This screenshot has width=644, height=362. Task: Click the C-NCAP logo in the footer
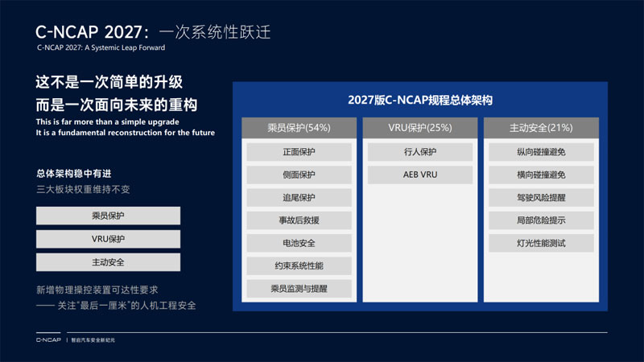coord(48,339)
